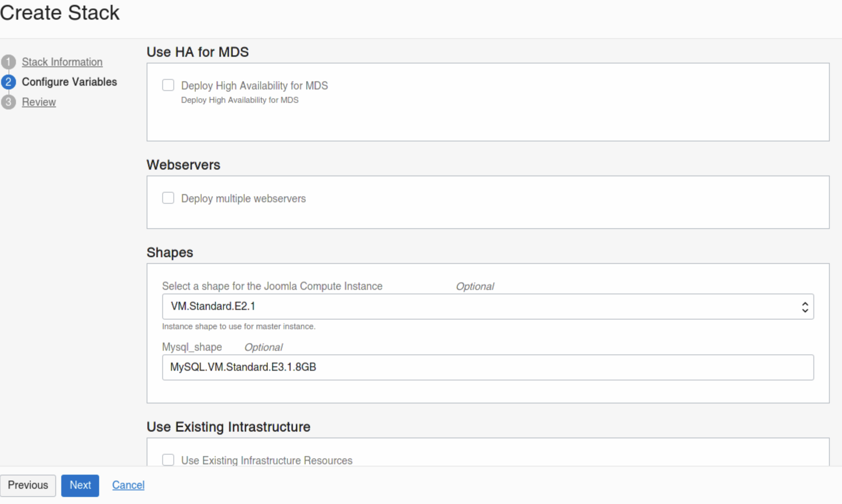
Task: Cancel stack creation via Cancel link
Action: point(128,485)
